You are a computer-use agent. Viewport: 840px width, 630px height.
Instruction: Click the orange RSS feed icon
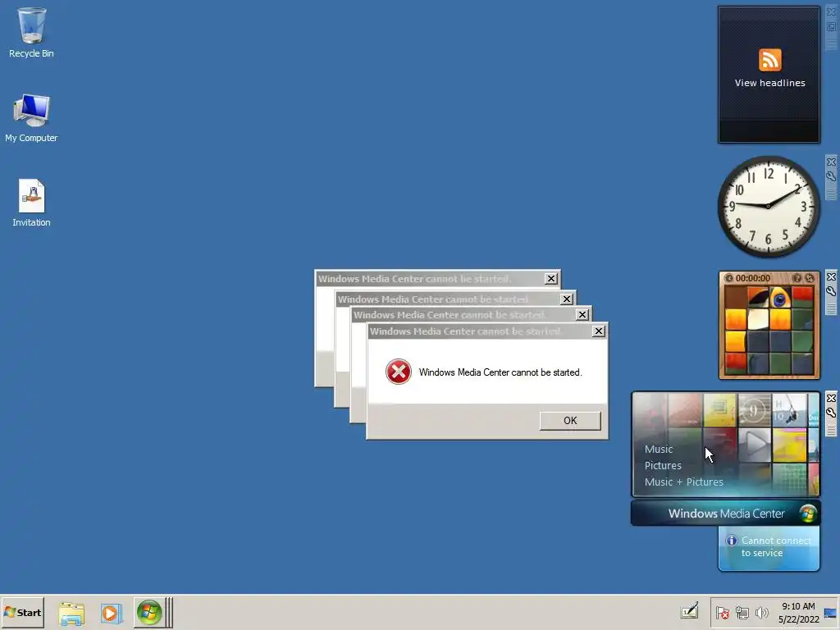769,59
